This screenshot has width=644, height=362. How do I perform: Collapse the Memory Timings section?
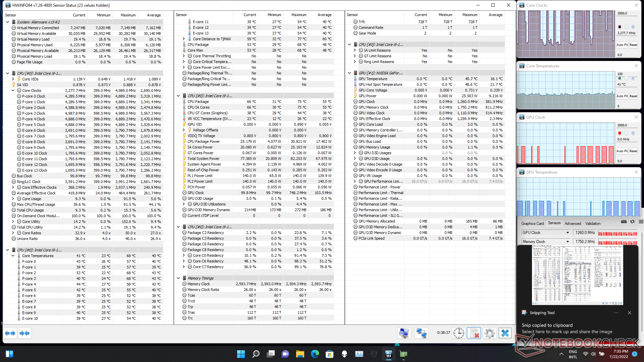(178, 278)
